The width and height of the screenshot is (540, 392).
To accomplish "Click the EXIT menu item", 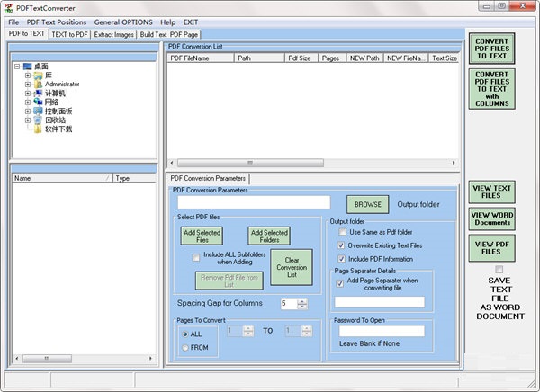I will click(x=191, y=22).
